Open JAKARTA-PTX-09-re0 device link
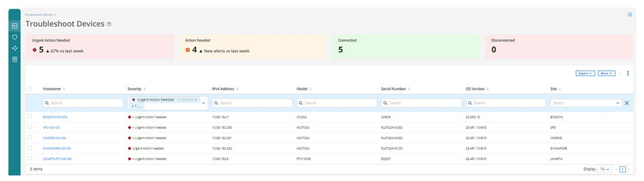This screenshot has width=644, height=181. pyautogui.click(x=57, y=159)
